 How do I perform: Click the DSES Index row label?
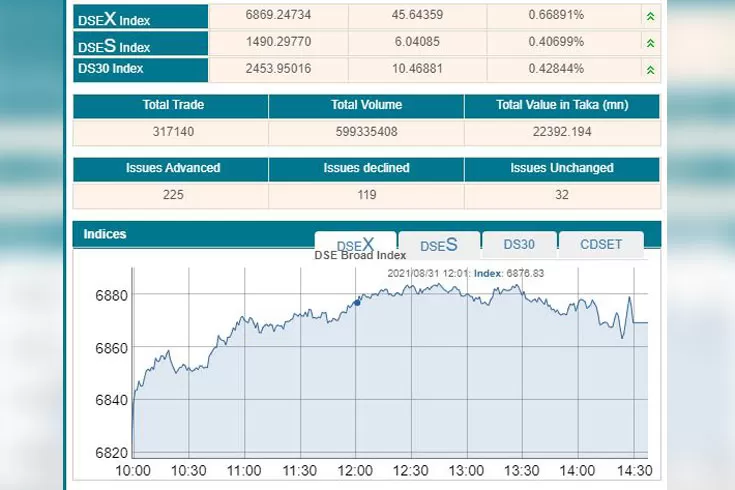pyautogui.click(x=140, y=44)
